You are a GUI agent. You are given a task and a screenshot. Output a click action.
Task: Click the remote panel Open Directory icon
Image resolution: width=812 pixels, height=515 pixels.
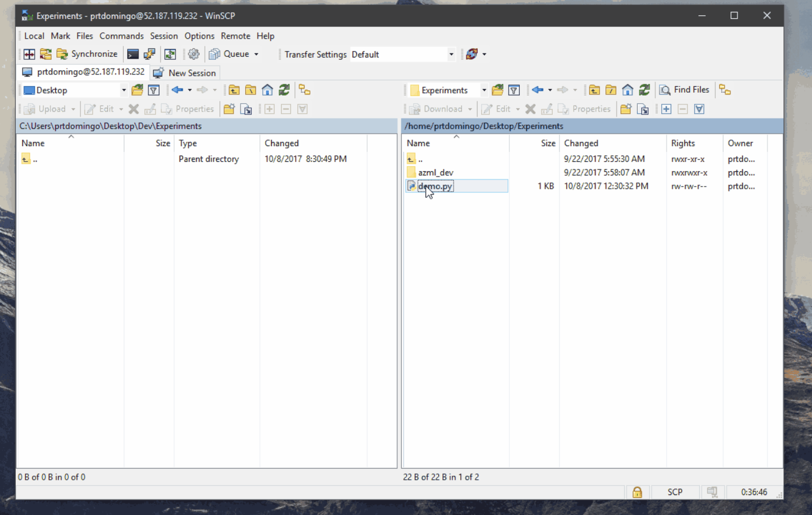[x=498, y=90]
